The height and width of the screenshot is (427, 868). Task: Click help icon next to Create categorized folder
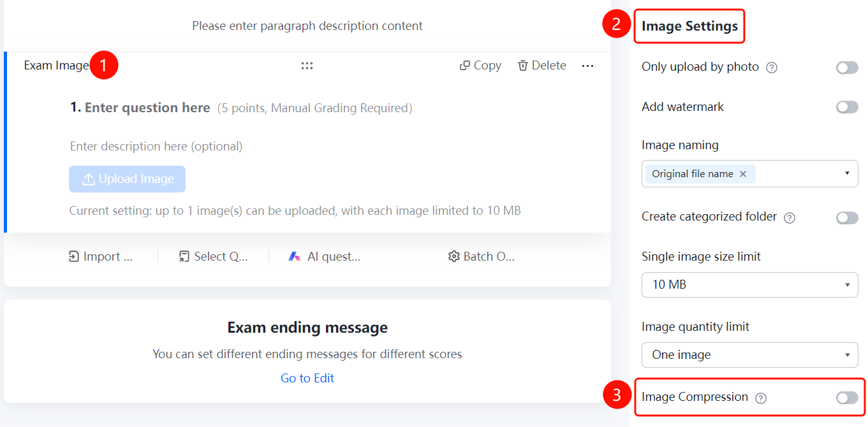790,217
